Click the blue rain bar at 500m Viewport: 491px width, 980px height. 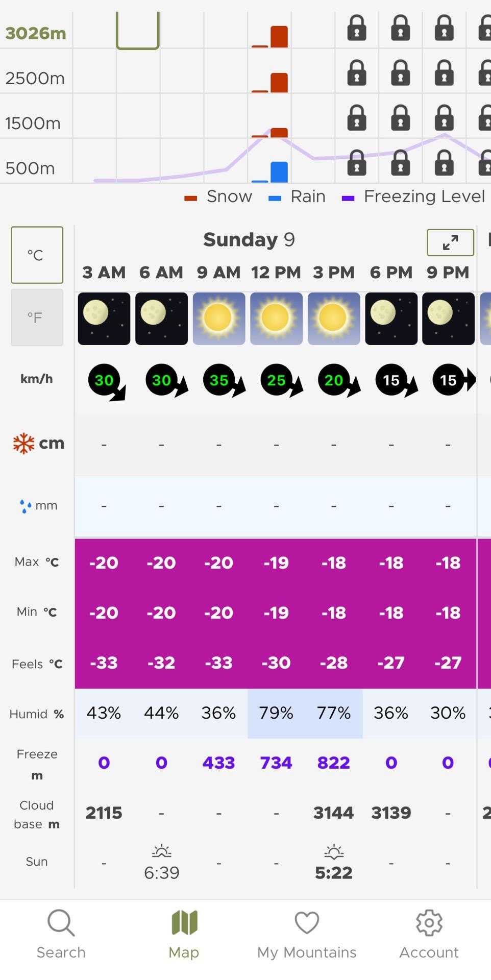[279, 172]
